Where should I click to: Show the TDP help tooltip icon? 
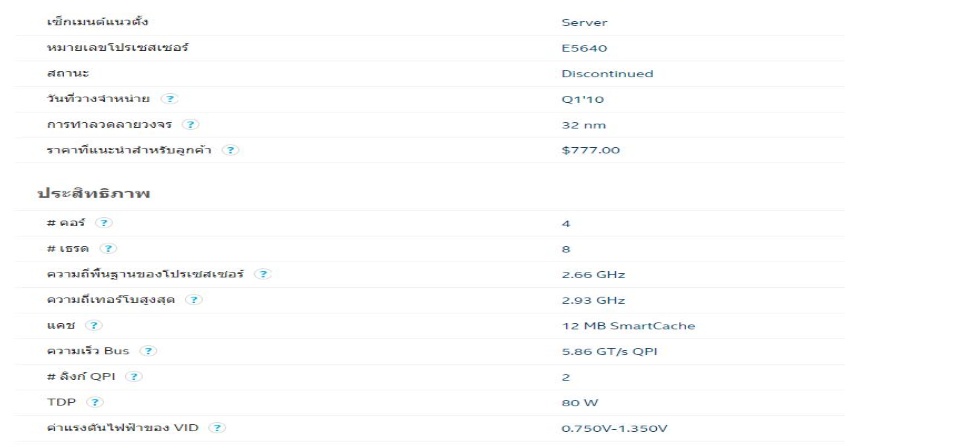click(x=95, y=403)
